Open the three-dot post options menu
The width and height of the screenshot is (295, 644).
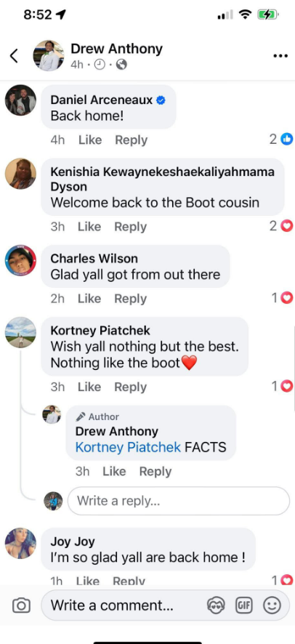(280, 56)
